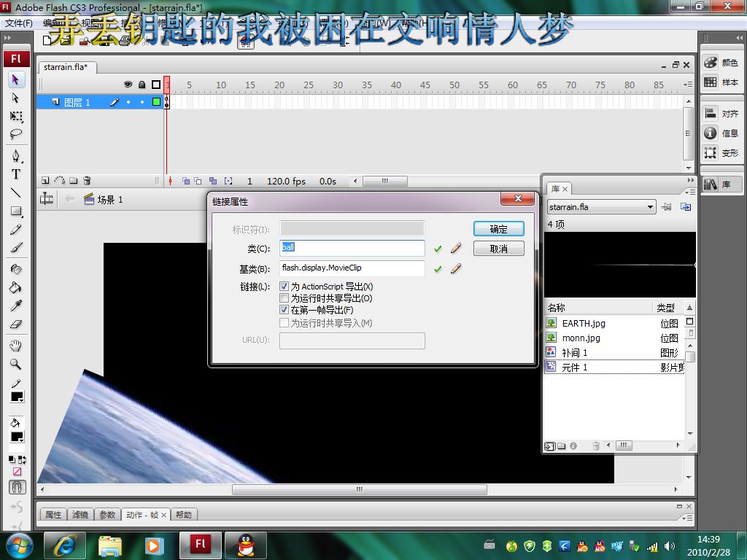Image resolution: width=747 pixels, height=560 pixels.
Task: Enable 为运行时共享导出 checkbox
Action: tap(285, 298)
